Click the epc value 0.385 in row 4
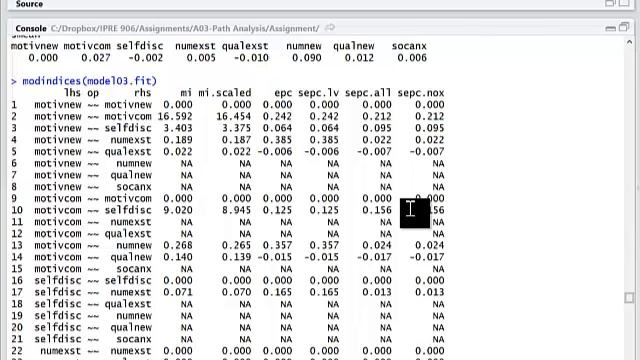Screen dimensions: 640x360 click(278, 140)
